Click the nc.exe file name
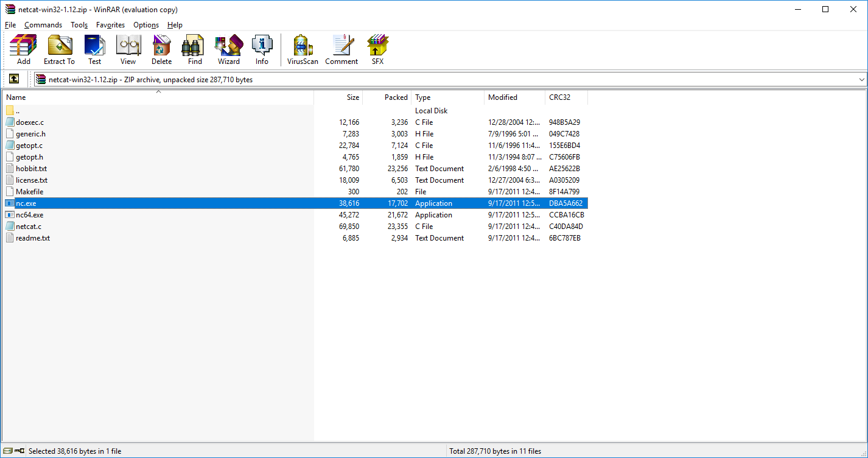 tap(26, 203)
